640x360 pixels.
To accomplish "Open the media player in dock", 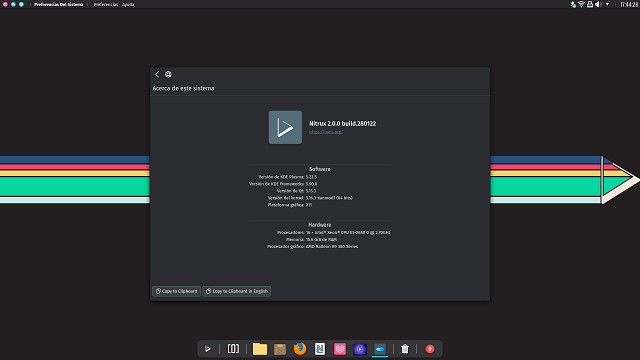I will tap(360, 349).
